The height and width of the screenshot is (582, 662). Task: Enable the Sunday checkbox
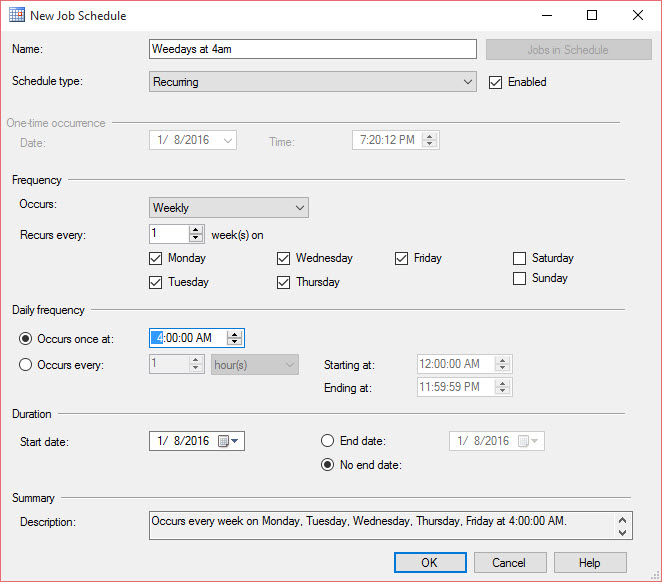tap(519, 279)
